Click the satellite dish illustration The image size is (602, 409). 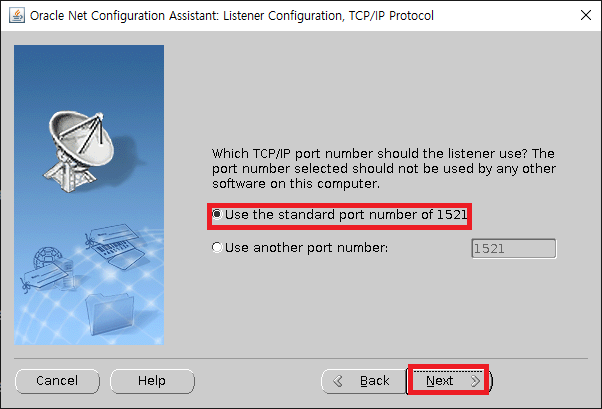tap(80, 151)
